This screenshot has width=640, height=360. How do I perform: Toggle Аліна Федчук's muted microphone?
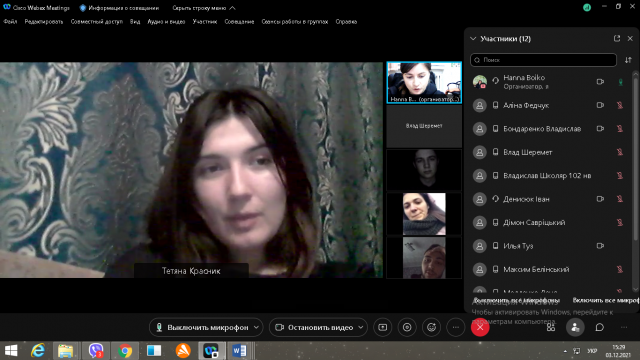pyautogui.click(x=620, y=105)
